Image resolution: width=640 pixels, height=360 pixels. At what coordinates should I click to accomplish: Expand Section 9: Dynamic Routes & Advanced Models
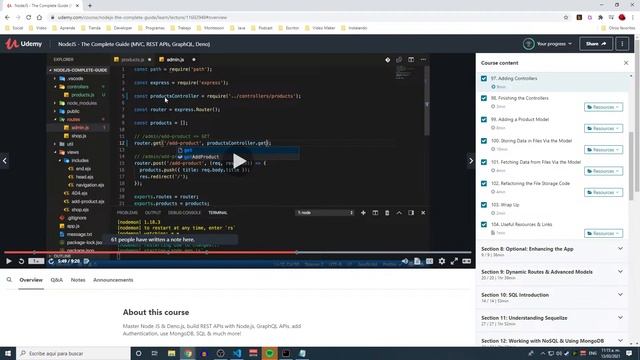[552, 274]
